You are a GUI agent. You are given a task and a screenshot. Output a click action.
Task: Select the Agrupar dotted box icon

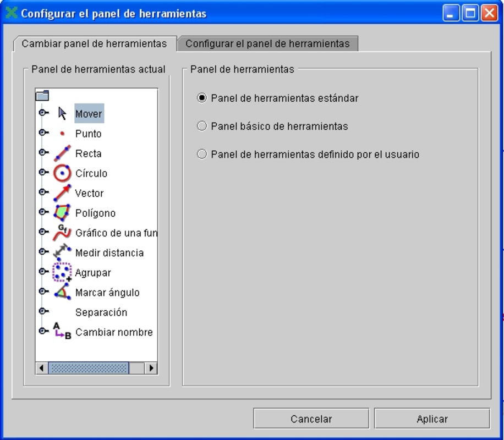pyautogui.click(x=62, y=272)
